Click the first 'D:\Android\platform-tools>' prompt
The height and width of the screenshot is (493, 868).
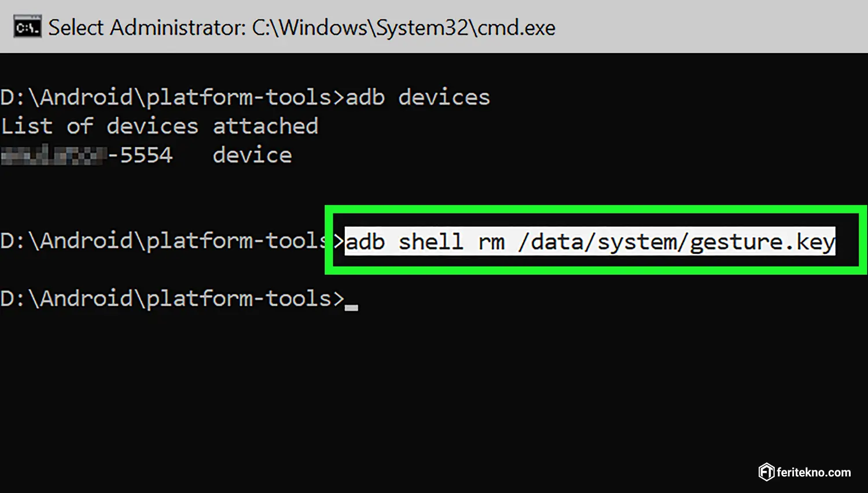(172, 97)
